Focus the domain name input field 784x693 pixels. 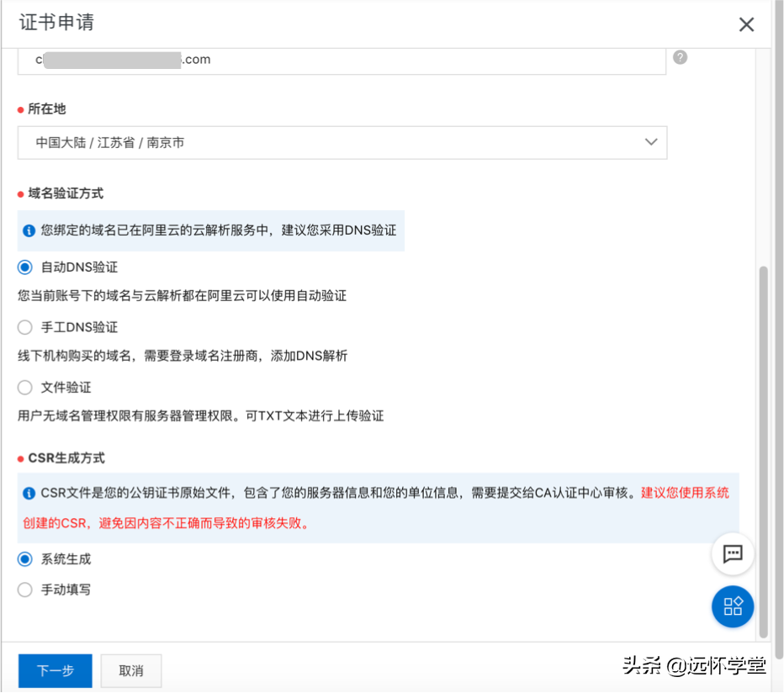tap(421, 60)
